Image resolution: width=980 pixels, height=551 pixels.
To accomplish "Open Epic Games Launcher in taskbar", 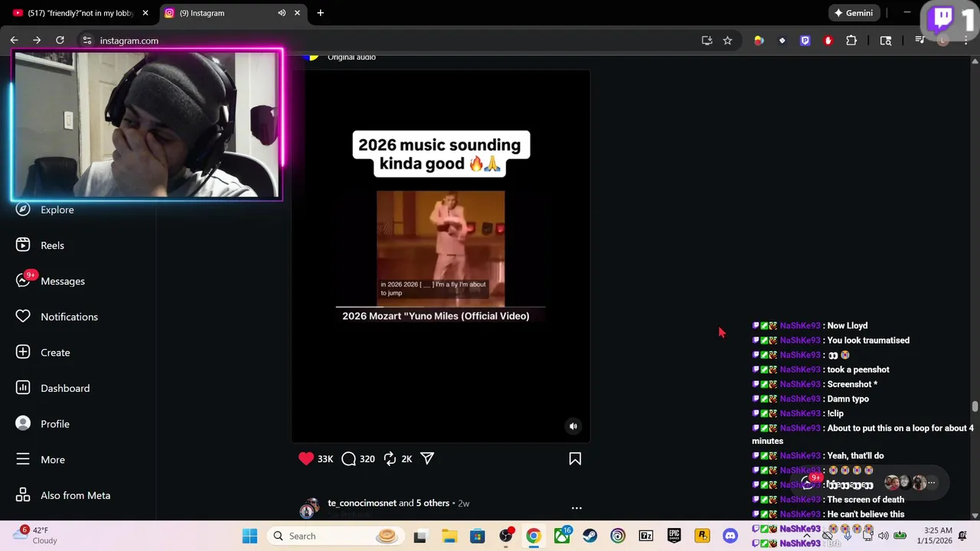I will (x=674, y=536).
